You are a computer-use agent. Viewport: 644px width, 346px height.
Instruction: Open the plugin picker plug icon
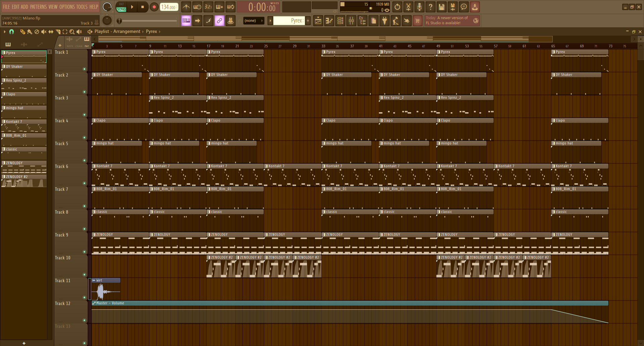(x=385, y=21)
